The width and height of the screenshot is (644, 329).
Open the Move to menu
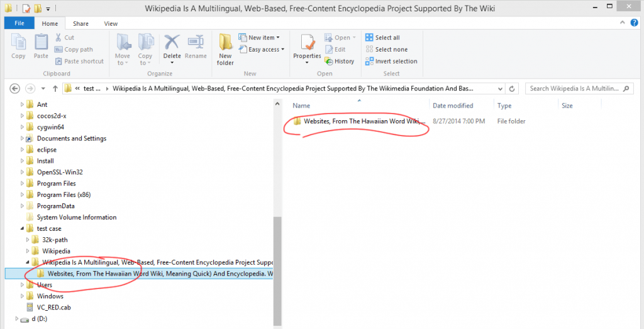pyautogui.click(x=123, y=49)
